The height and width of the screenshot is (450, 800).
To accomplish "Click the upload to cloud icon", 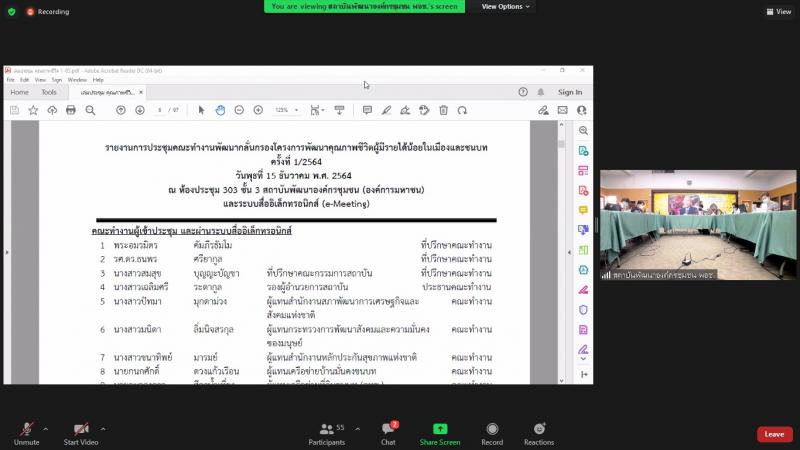I will click(52, 110).
